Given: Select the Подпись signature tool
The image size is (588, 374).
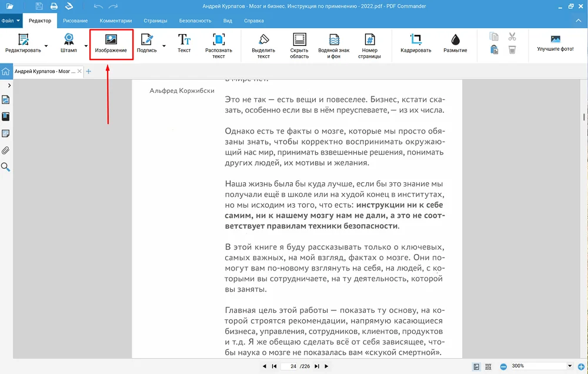Looking at the screenshot, I should [146, 43].
